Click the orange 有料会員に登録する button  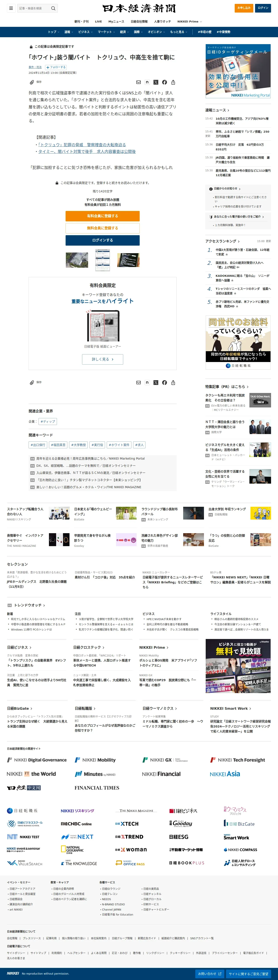102,216
